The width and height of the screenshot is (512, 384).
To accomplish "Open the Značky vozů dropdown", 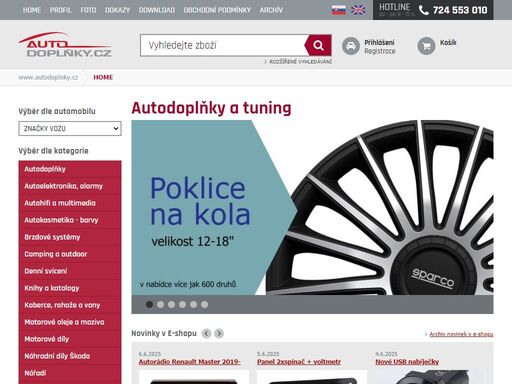I will [x=70, y=129].
